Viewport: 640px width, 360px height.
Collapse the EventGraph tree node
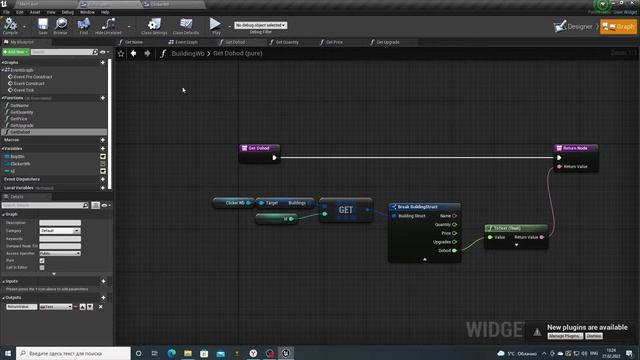click(x=2, y=70)
